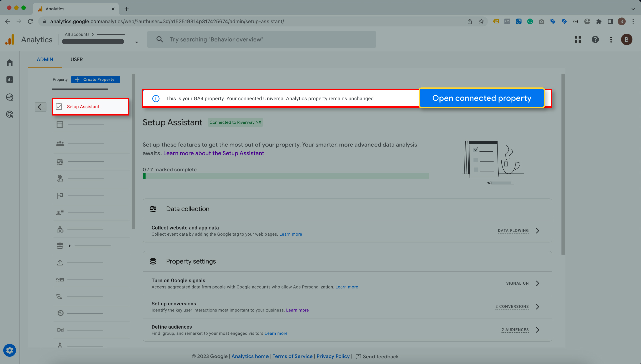This screenshot has height=364, width=641.
Task: Close the Analytics browser tab
Action: 113,9
